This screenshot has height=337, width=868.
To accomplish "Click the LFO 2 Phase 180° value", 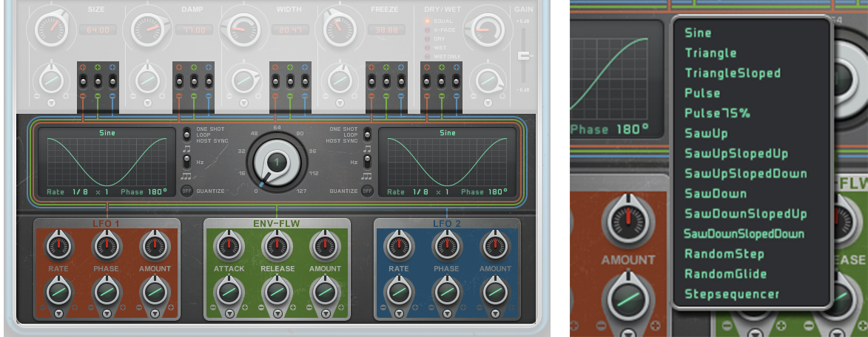I will [493, 191].
